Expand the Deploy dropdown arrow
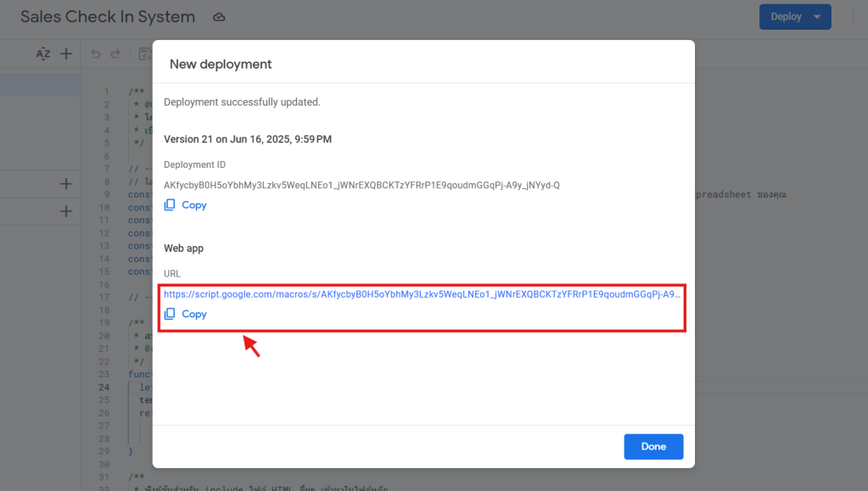 tap(817, 17)
